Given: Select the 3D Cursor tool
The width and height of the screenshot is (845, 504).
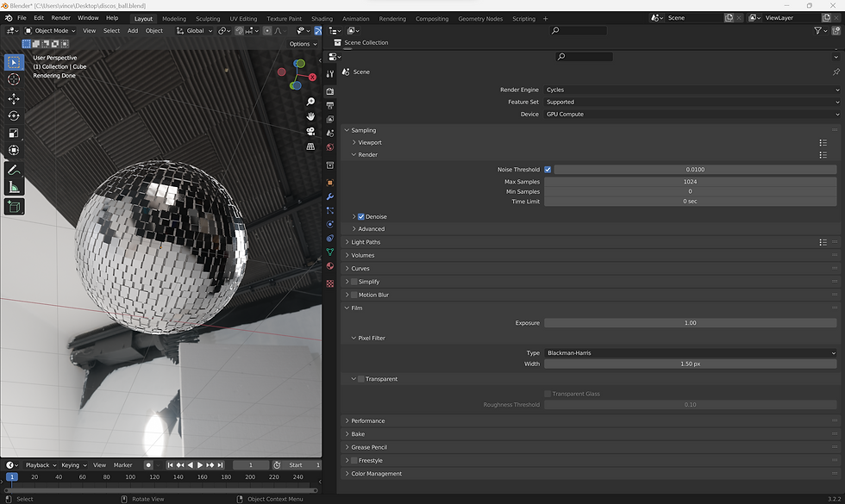Looking at the screenshot, I should [x=14, y=79].
